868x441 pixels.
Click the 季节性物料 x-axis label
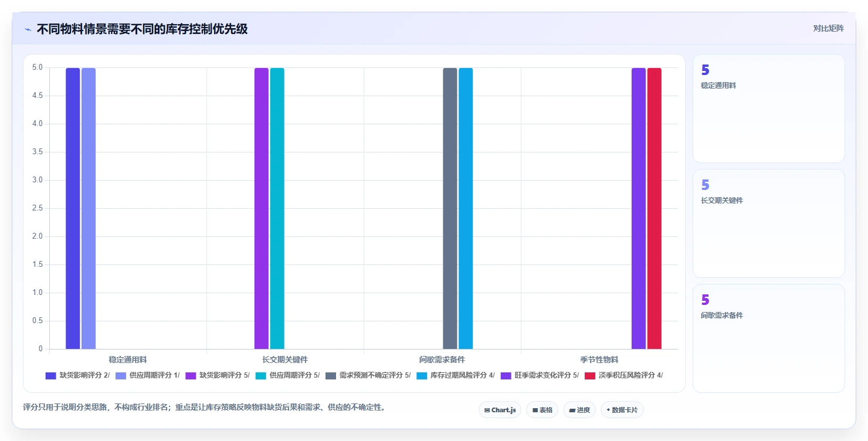pyautogui.click(x=599, y=359)
